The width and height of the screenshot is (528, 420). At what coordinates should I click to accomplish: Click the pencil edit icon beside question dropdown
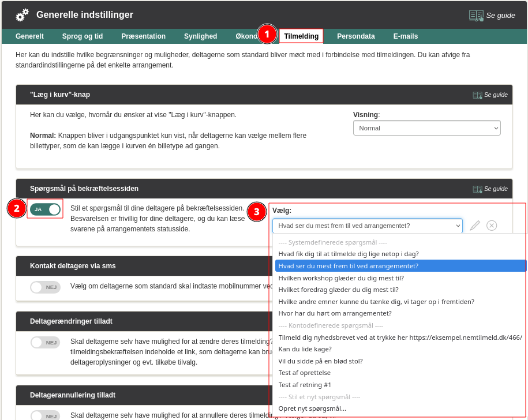click(475, 226)
